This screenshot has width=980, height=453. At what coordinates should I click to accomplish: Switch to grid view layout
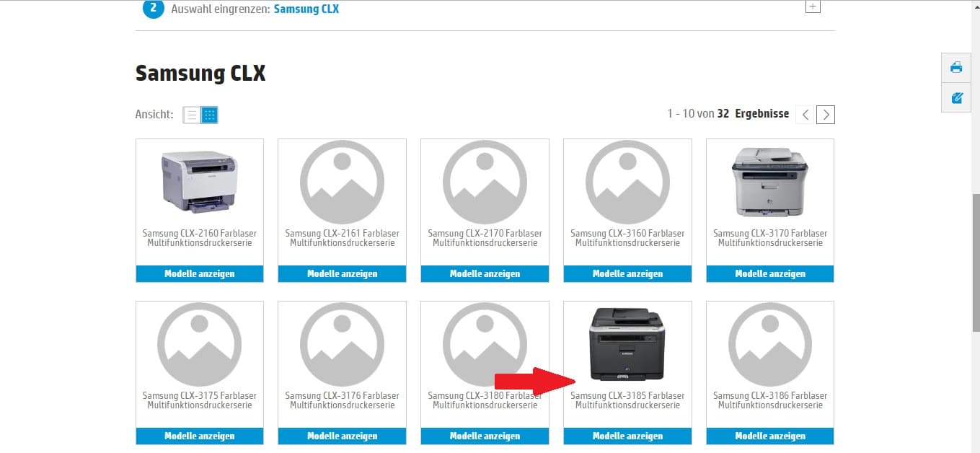pyautogui.click(x=209, y=115)
